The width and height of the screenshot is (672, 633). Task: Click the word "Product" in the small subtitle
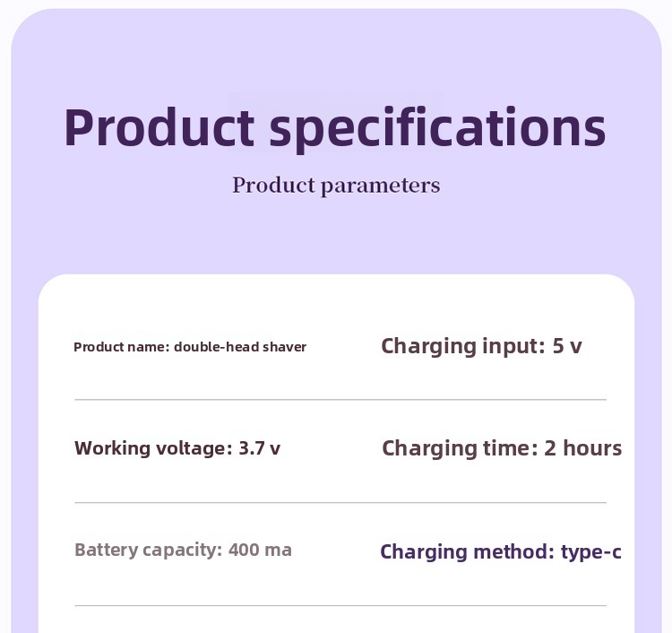coord(269,186)
